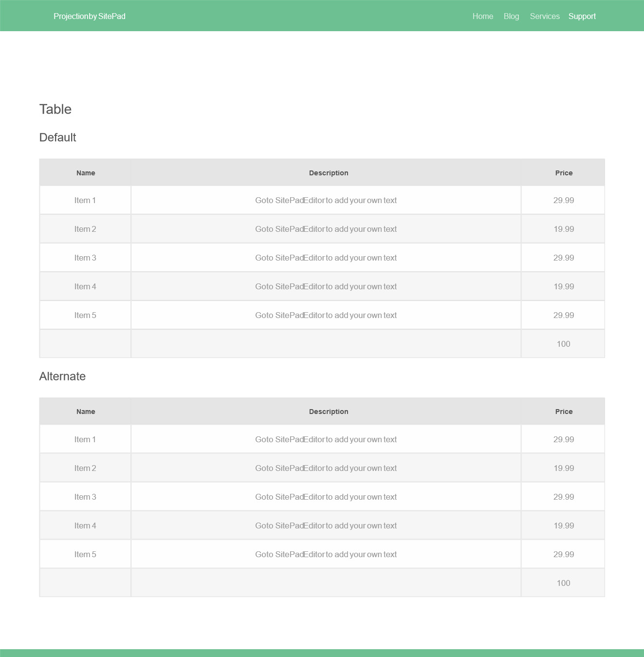644x657 pixels.
Task: Click the Projection by SitePad site title
Action: (90, 16)
